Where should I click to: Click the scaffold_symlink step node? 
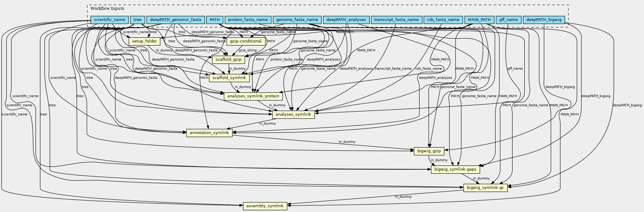[x=229, y=78]
